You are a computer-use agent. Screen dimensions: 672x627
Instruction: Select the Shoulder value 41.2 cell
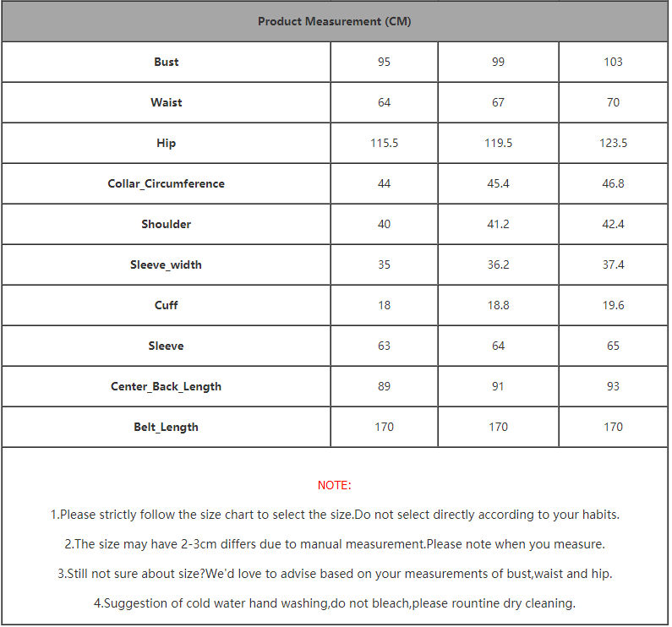point(498,224)
